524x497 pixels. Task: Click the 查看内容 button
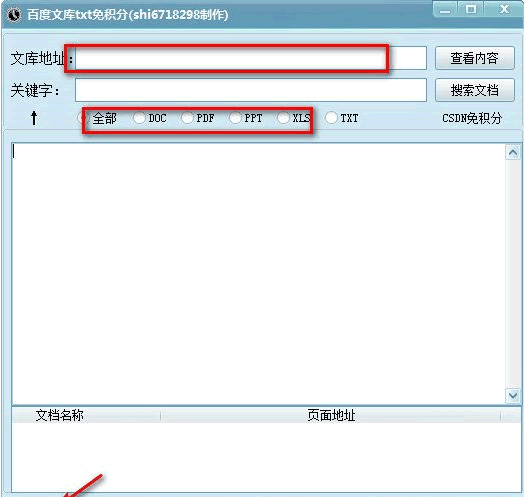(x=475, y=58)
